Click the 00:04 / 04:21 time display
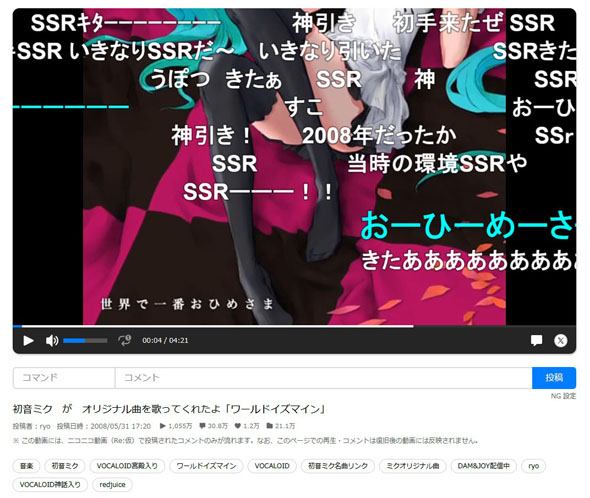 coord(165,340)
